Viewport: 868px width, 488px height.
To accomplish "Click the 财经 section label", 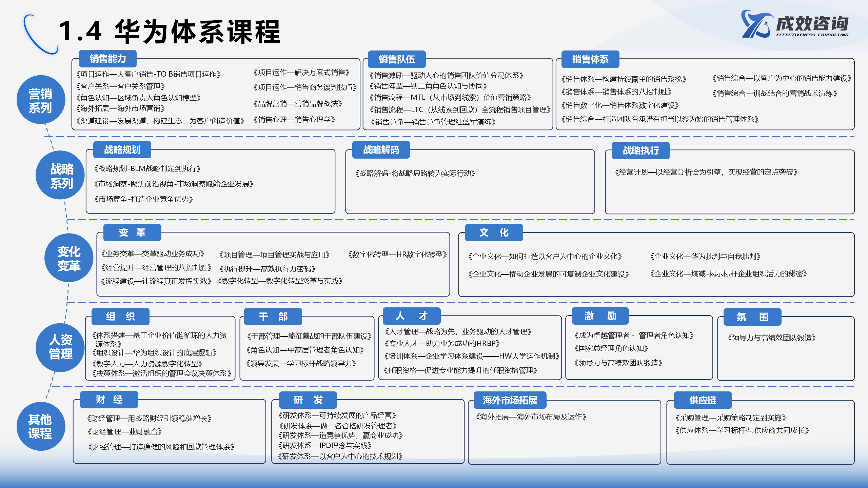I will 109,400.
